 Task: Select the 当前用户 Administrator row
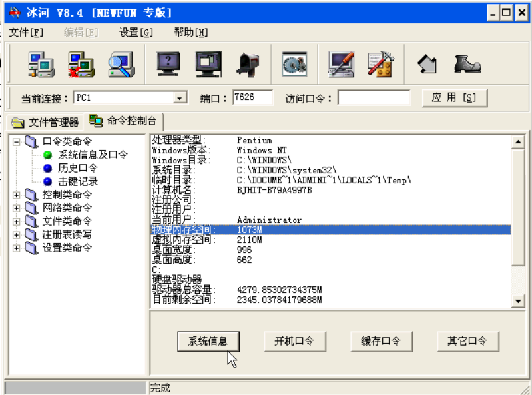click(x=331, y=220)
